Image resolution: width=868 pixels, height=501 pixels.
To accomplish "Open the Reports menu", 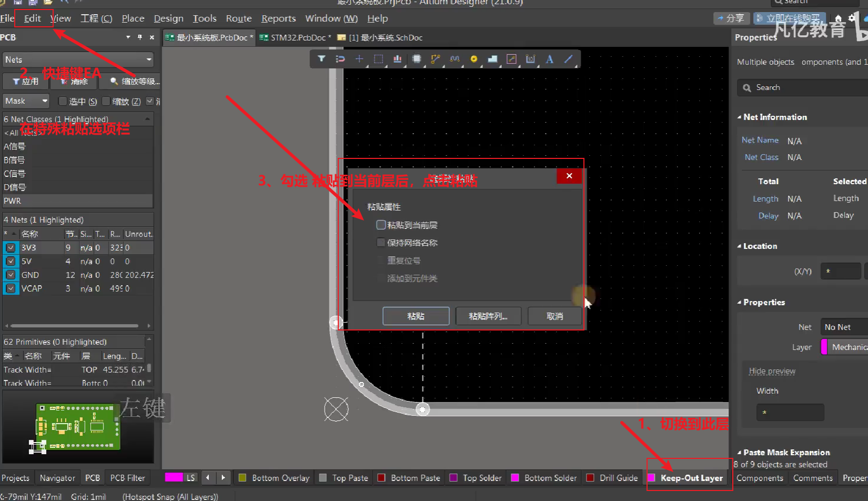I will point(278,18).
